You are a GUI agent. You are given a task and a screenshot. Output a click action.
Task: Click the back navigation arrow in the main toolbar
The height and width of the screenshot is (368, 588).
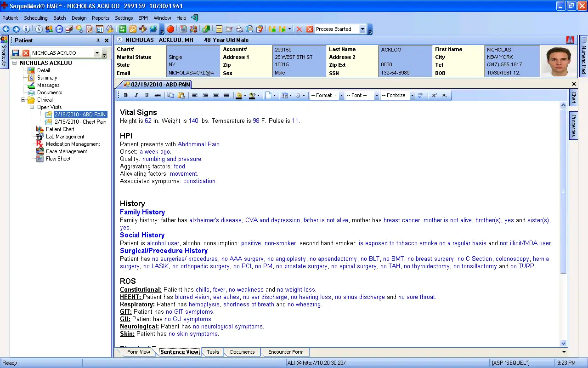(6, 29)
